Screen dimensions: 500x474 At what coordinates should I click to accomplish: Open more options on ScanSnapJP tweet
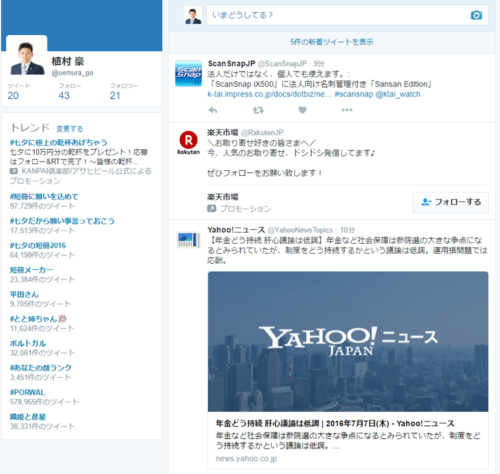347,110
